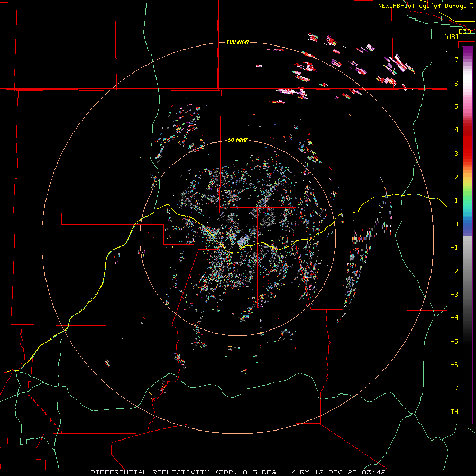
Task: Click the TH label on the color scale
Action: [454, 411]
